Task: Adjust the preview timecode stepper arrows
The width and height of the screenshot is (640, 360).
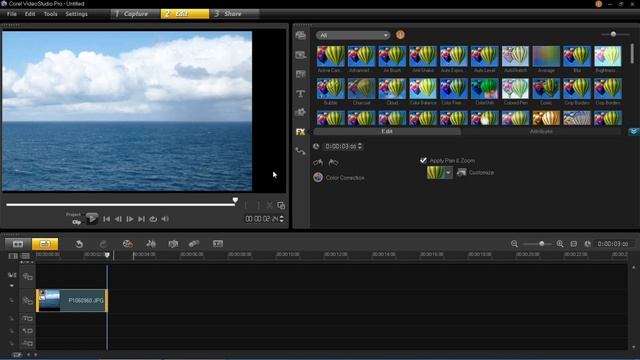Action: click(281, 219)
